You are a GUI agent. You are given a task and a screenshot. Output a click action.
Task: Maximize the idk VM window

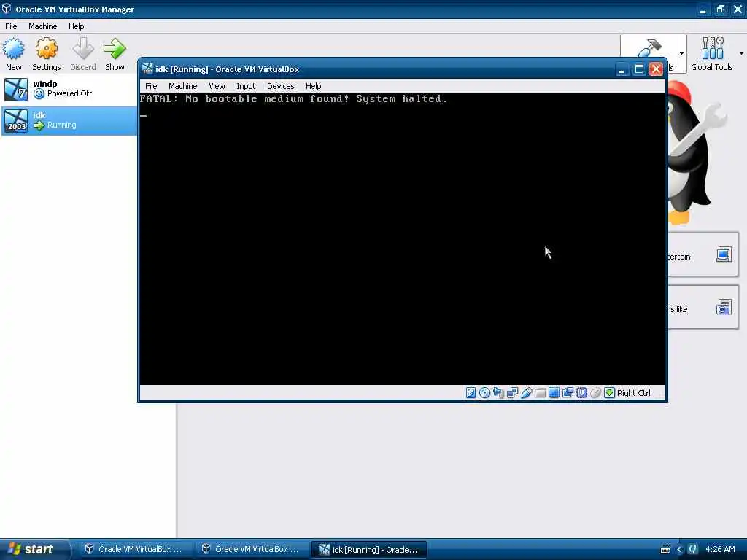(x=639, y=69)
